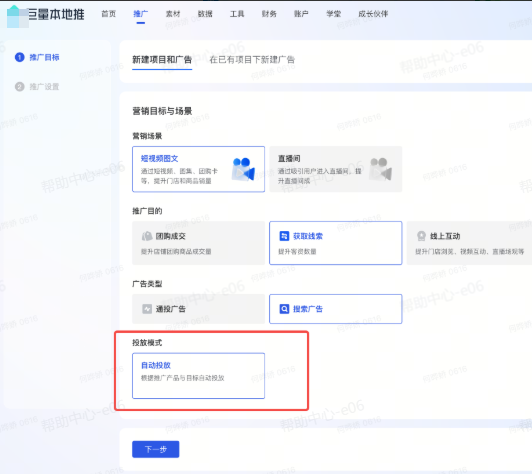
Task: Open the 推广 top menu
Action: tap(140, 14)
